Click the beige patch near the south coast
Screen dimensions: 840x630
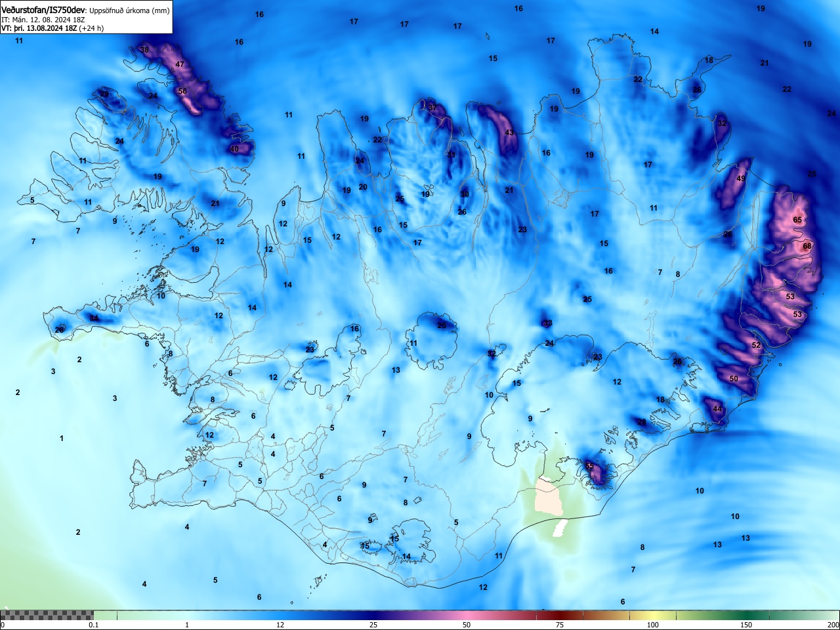pyautogui.click(x=549, y=496)
